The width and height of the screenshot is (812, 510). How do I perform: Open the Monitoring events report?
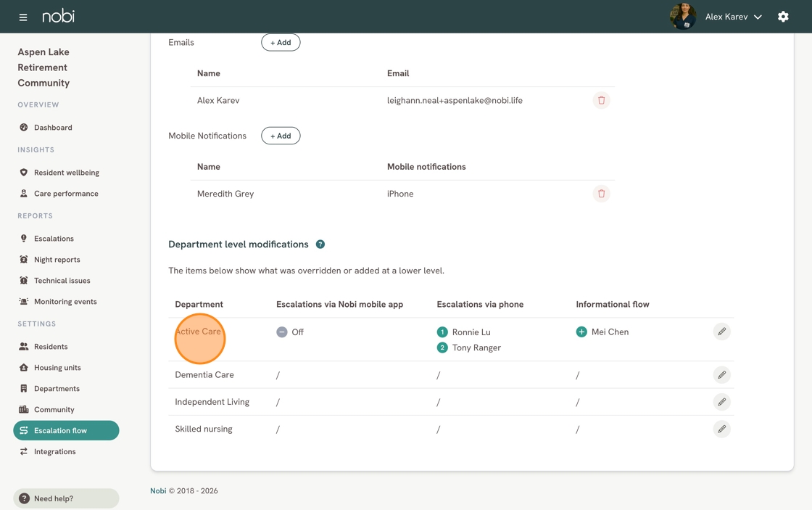pos(65,302)
